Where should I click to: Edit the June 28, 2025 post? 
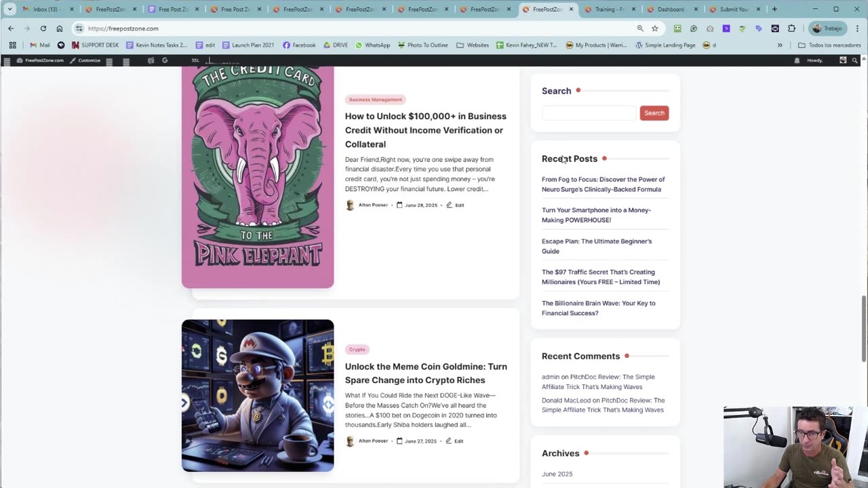point(455,205)
